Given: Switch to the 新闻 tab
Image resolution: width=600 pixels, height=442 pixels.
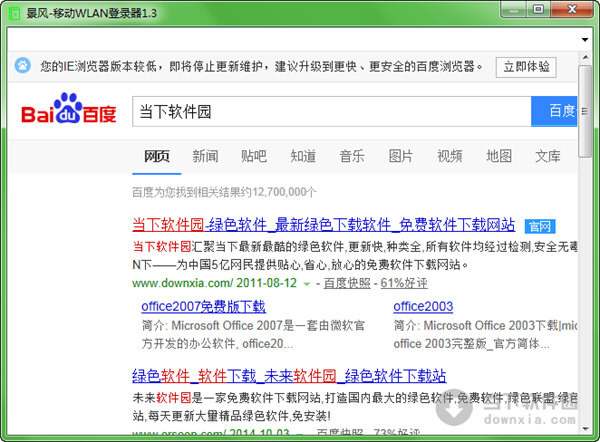Looking at the screenshot, I should click(x=205, y=156).
